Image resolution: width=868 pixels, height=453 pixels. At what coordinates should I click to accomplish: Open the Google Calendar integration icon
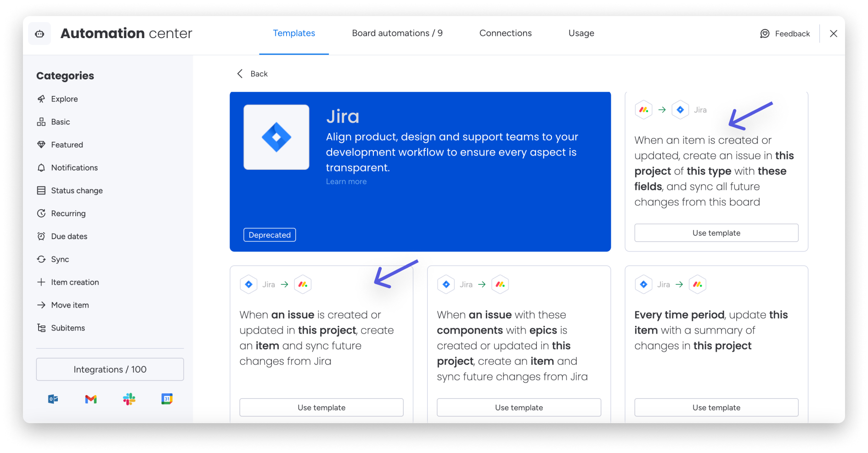coord(167,399)
